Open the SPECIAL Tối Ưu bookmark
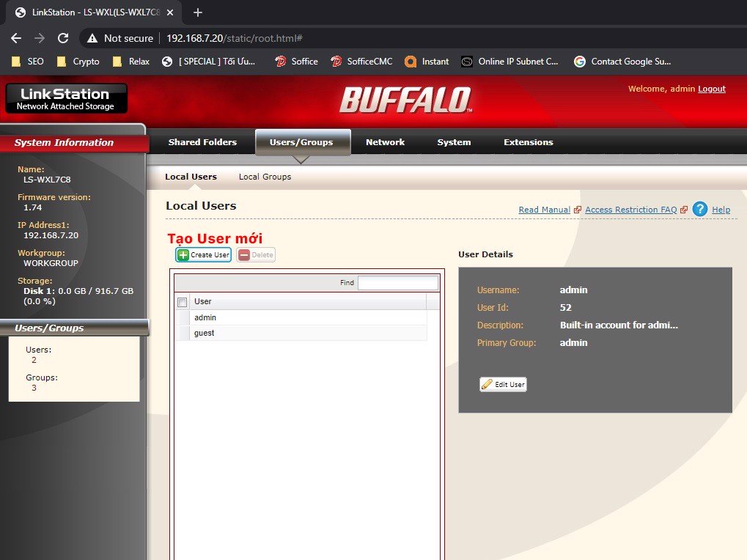The height and width of the screenshot is (560, 747). [209, 62]
